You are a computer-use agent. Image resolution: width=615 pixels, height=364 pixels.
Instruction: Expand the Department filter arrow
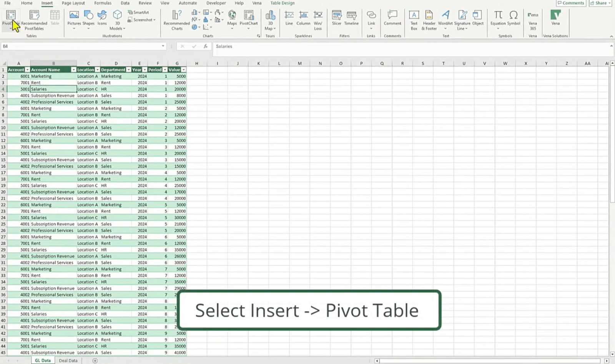[128, 70]
